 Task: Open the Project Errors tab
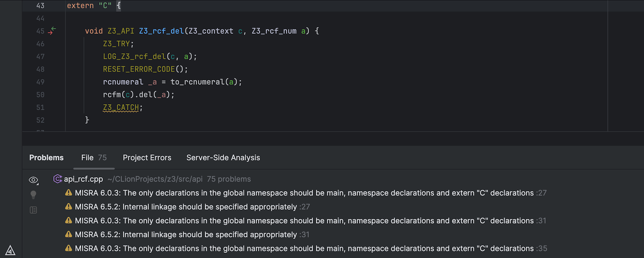[147, 158]
